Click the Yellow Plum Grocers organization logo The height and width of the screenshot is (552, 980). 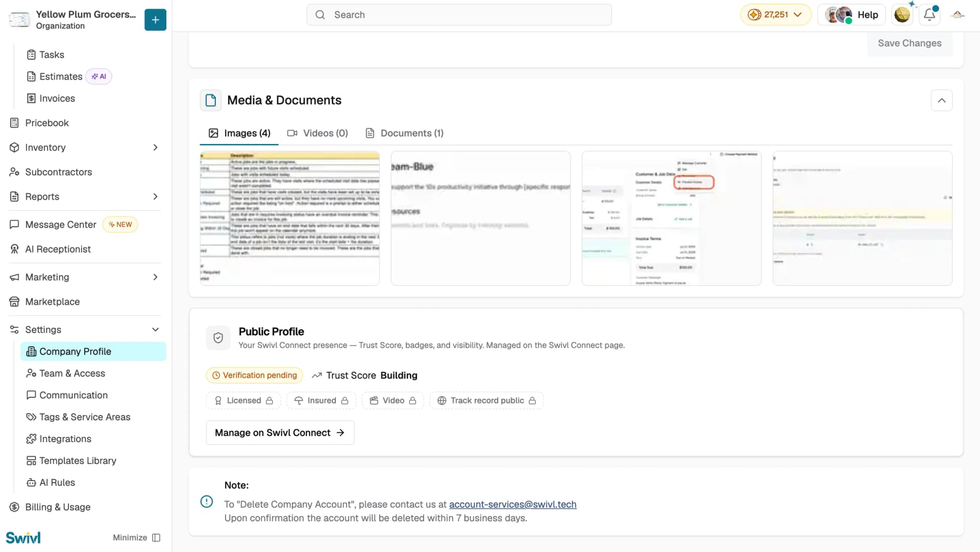point(19,19)
